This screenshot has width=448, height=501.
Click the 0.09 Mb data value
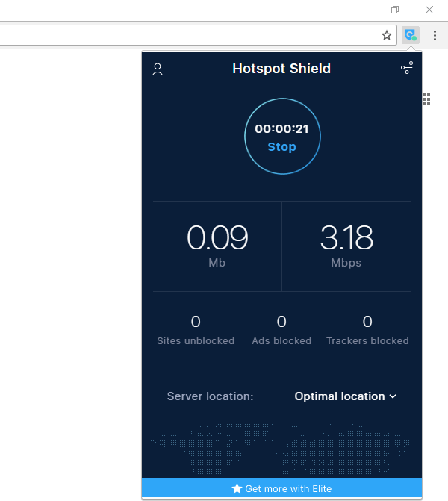[x=217, y=237]
